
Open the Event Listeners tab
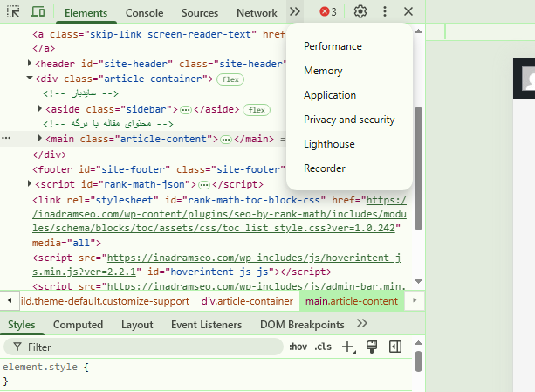(x=207, y=325)
